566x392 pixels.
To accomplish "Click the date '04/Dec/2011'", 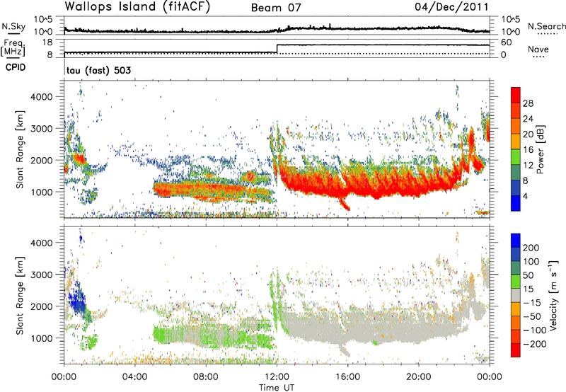I will tap(451, 6).
